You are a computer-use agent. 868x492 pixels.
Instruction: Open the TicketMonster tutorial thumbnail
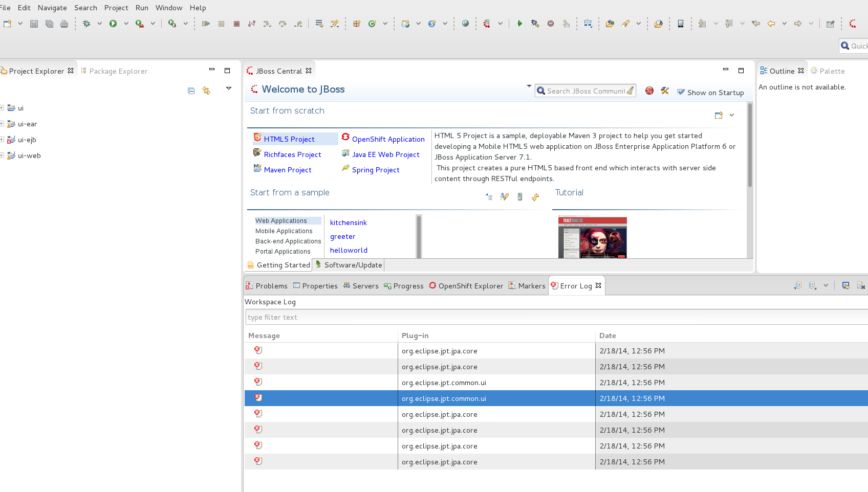592,237
